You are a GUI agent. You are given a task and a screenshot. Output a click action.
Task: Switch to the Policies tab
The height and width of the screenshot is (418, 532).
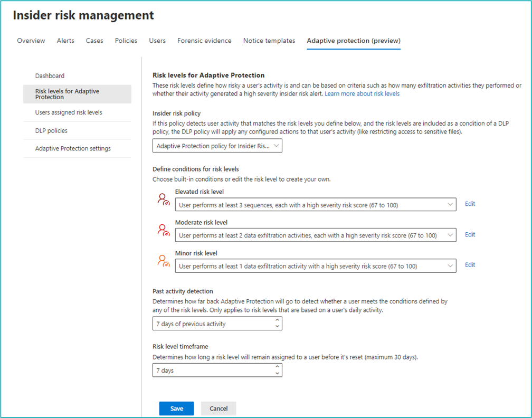point(126,41)
